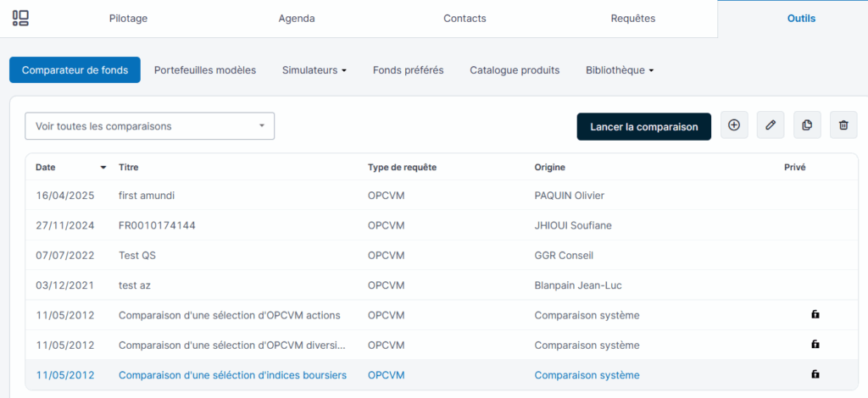Screen dimensions: 868x398
Task: Click the dashboard layout icon at top left
Action: click(x=20, y=18)
